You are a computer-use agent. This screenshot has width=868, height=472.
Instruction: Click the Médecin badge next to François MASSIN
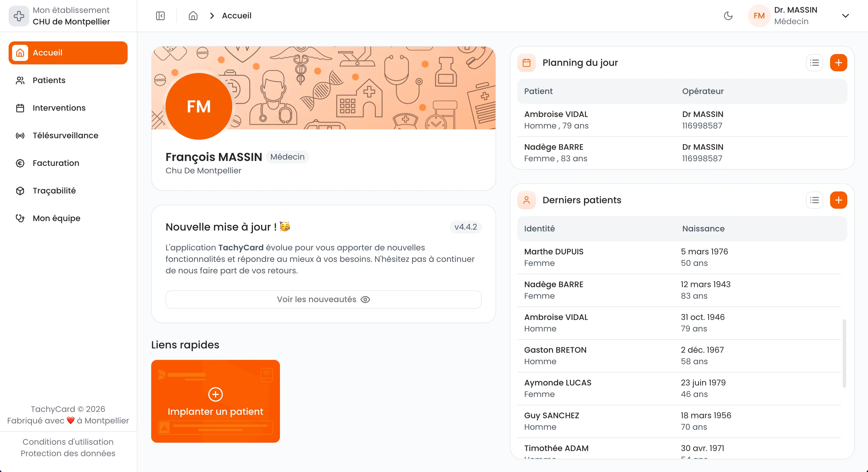coord(287,157)
